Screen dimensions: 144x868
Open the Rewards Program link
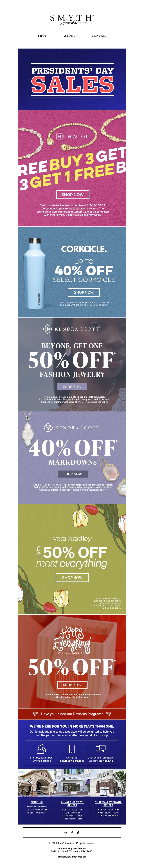(x=72, y=714)
